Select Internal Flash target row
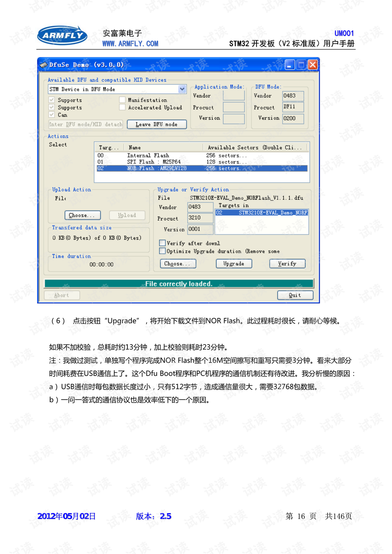This screenshot has height=554, width=392. tap(202, 156)
